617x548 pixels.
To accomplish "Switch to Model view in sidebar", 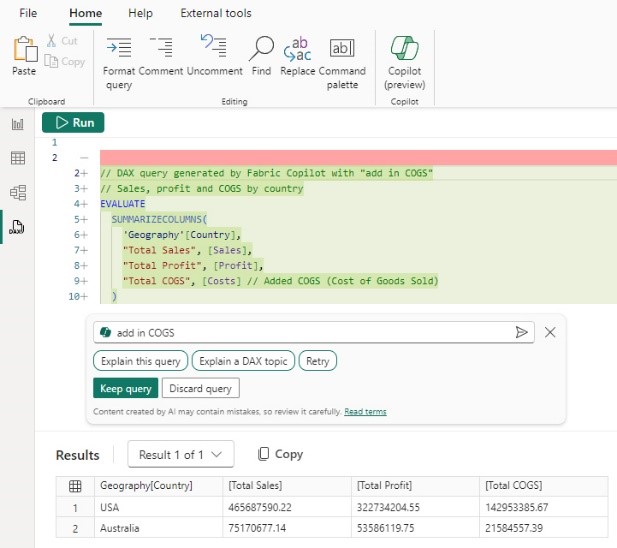I will [18, 192].
